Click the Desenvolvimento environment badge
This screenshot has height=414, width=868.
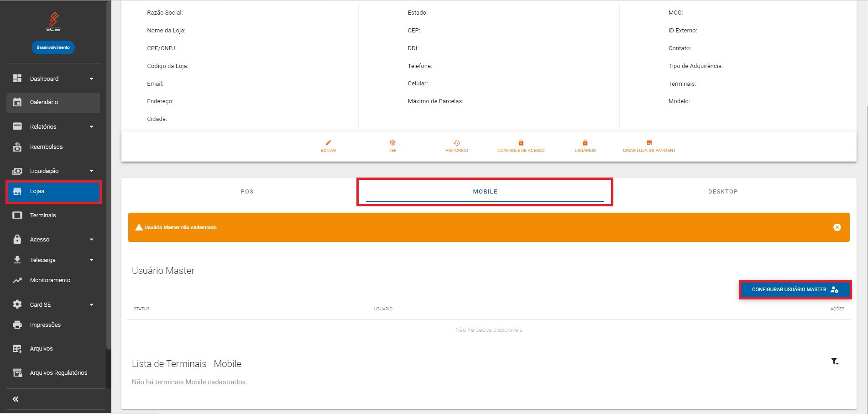click(x=53, y=47)
